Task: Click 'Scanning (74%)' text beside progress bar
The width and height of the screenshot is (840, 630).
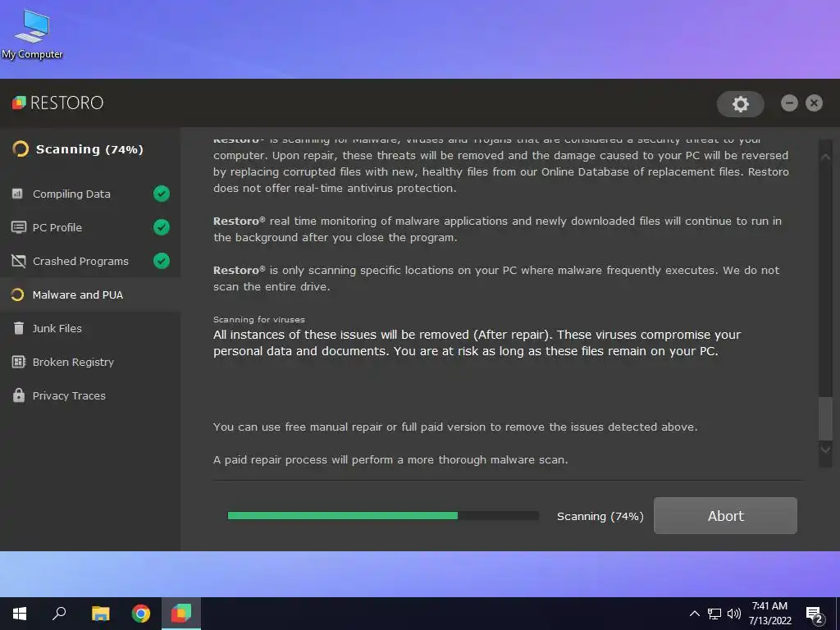Action: 600,517
